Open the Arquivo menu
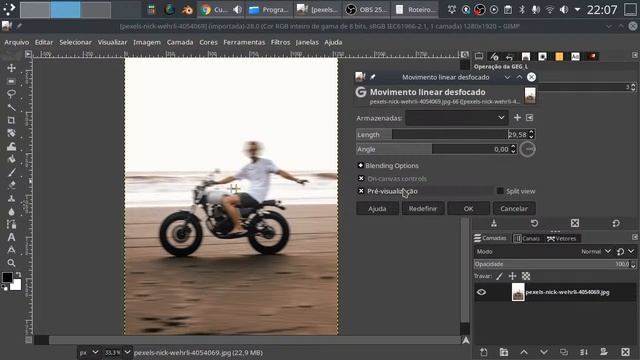Image resolution: width=640 pixels, height=360 pixels. [16, 42]
